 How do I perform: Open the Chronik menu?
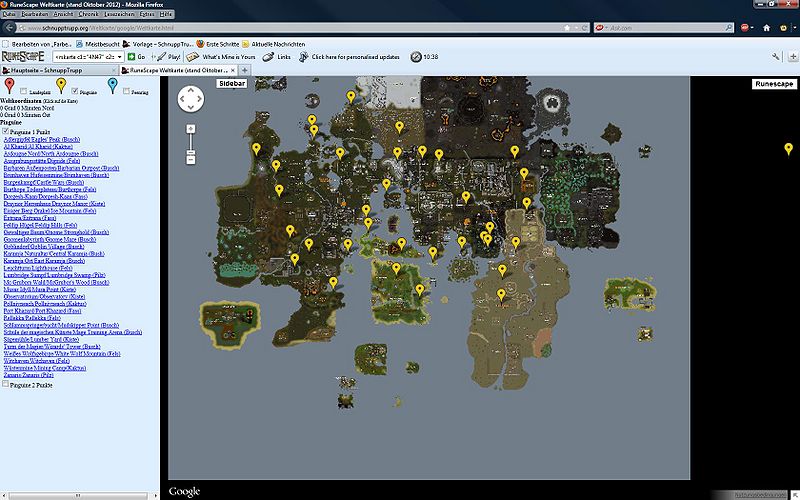[x=87, y=15]
